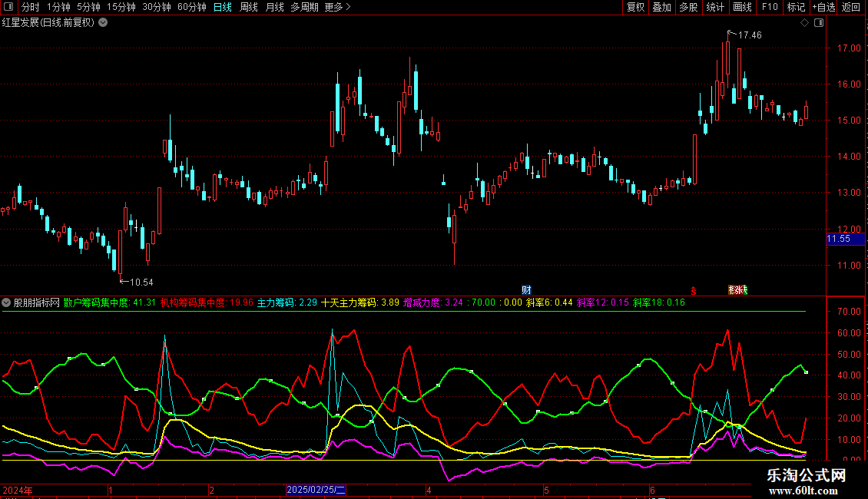Image resolution: width=868 pixels, height=499 pixels.
Task: Toggle the right side panel icon
Action: point(819,23)
